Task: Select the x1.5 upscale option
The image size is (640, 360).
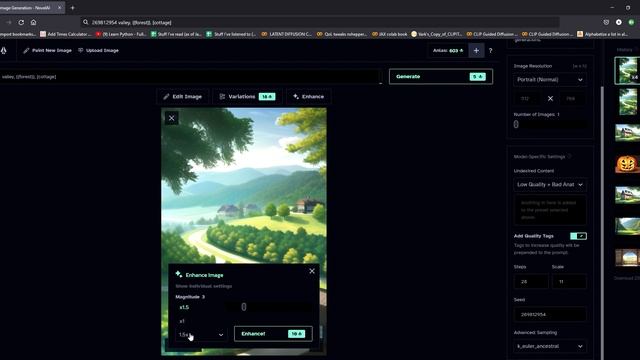Action: tap(184, 307)
